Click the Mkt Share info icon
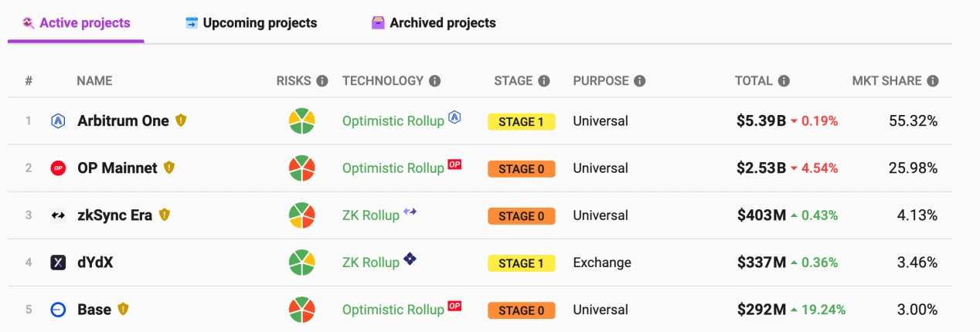This screenshot has height=332, width=980. 933,81
